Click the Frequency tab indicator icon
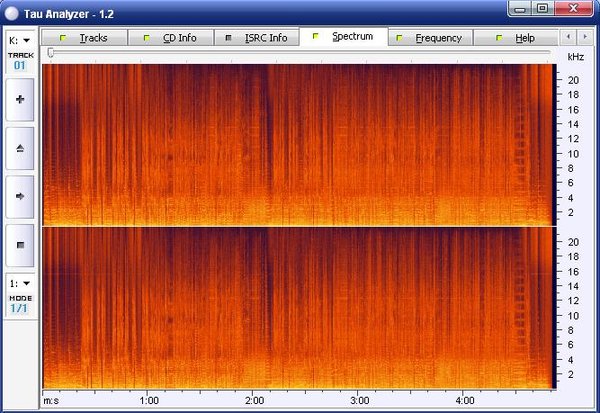This screenshot has width=600, height=413. point(399,38)
